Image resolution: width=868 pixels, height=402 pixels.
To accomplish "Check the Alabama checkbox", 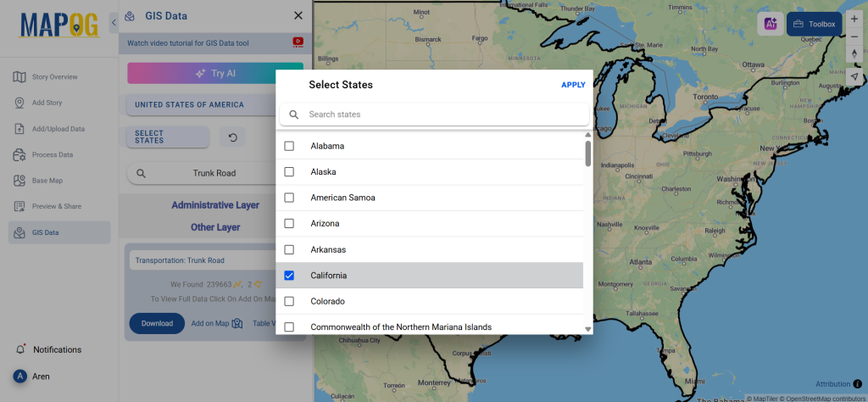I will pyautogui.click(x=289, y=146).
